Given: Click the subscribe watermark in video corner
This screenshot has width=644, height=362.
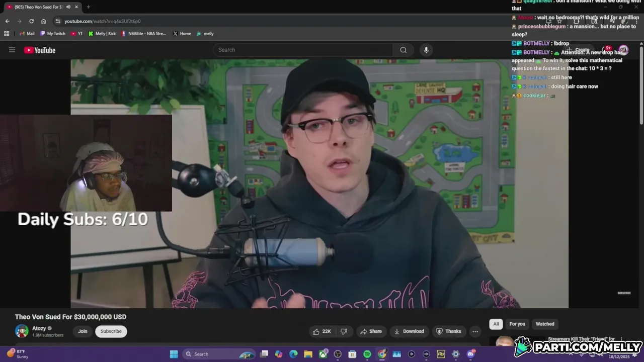Looking at the screenshot, I should pos(624,293).
